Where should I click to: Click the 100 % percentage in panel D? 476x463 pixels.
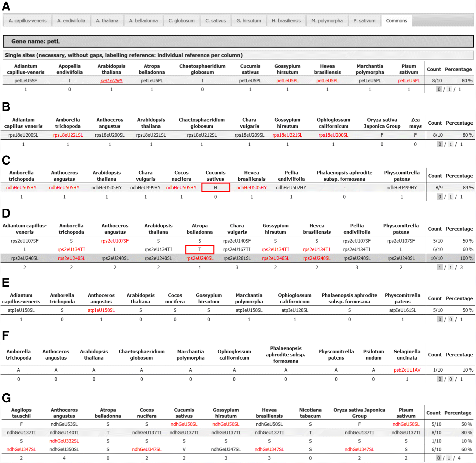pos(467,258)
